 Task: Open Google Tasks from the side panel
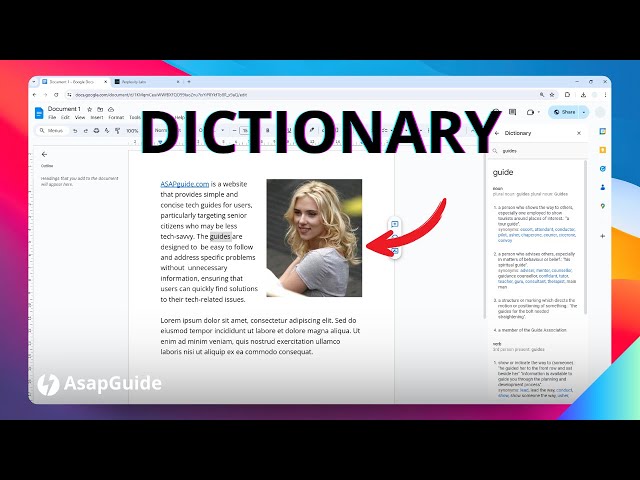603,169
